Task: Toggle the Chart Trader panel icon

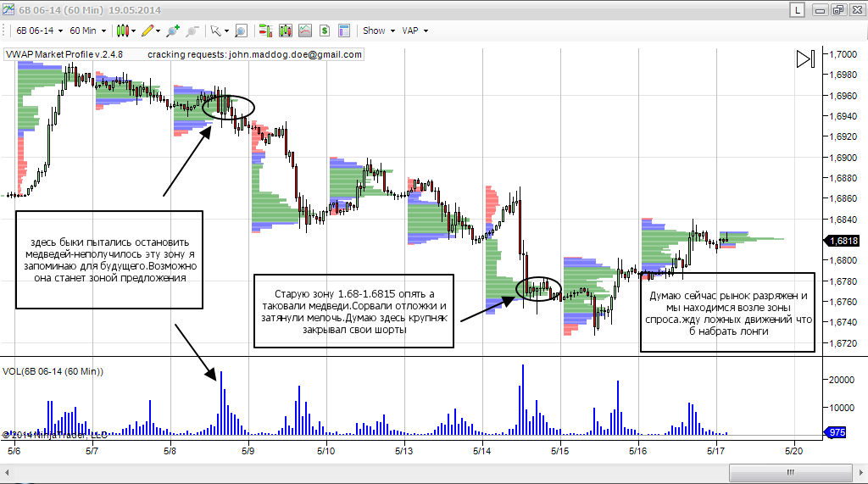Action: click(x=265, y=31)
